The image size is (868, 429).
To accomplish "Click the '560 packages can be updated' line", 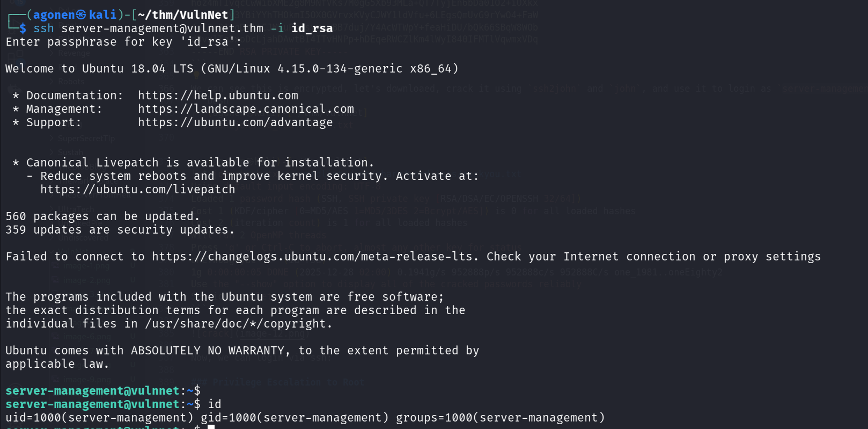I will click(x=102, y=216).
